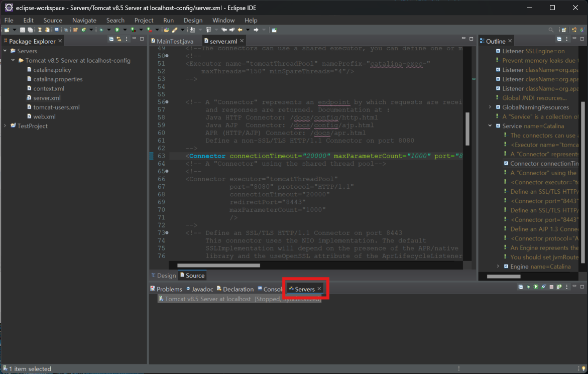588x374 pixels.
Task: Open dropdown arrow next to Debug button
Action: pos(109,30)
